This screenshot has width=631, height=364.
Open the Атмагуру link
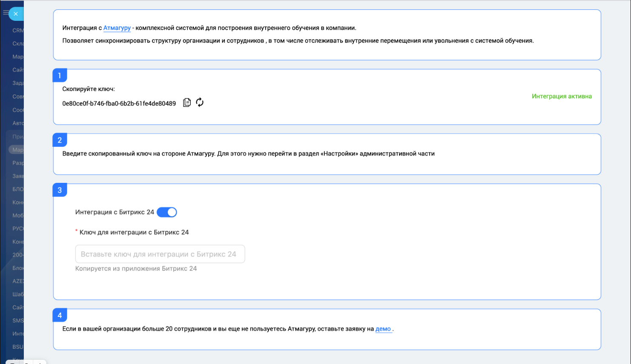click(117, 28)
